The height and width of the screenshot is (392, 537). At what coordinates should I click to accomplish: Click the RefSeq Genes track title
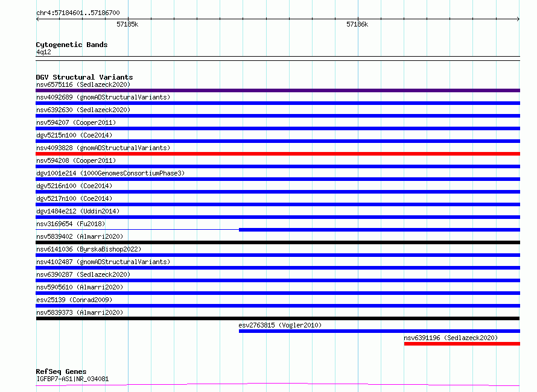point(61,371)
